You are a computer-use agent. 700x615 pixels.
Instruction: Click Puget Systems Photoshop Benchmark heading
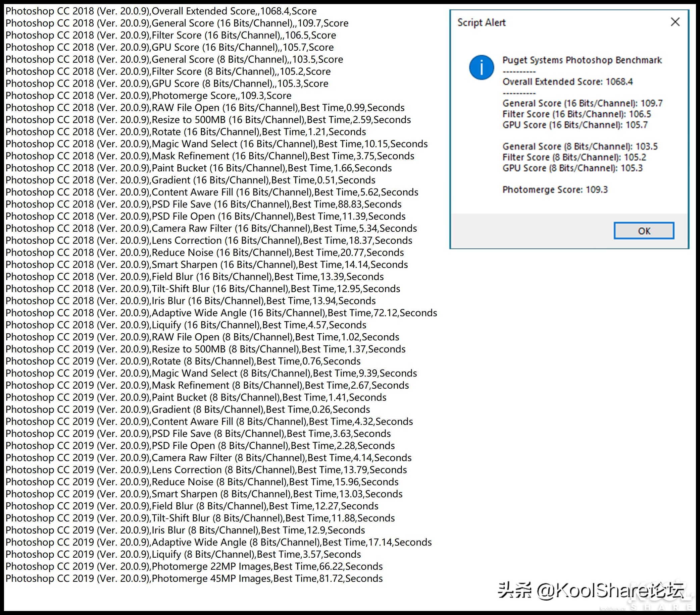[582, 60]
